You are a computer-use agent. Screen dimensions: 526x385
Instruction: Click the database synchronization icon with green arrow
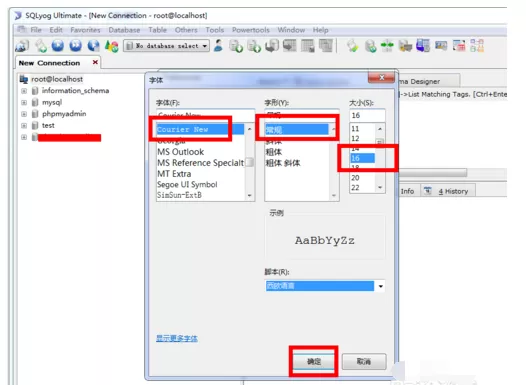(x=370, y=46)
